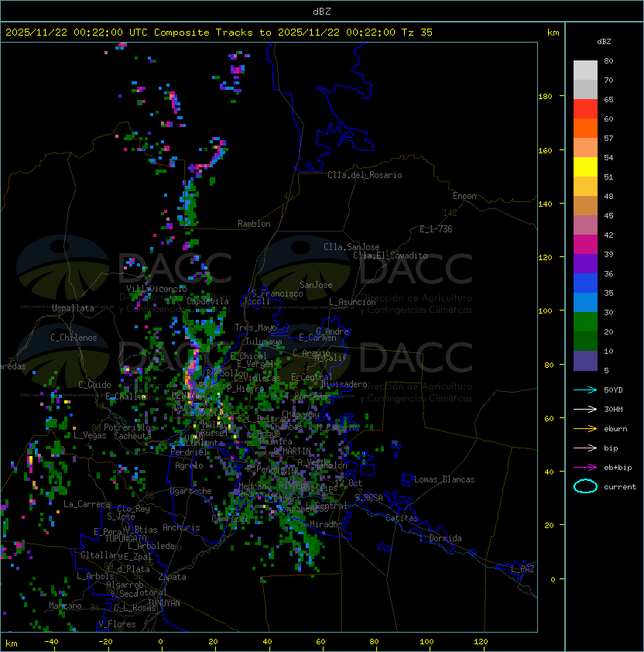The image size is (644, 652).
Task: Click the S_Francisco label
Action: (277, 294)
